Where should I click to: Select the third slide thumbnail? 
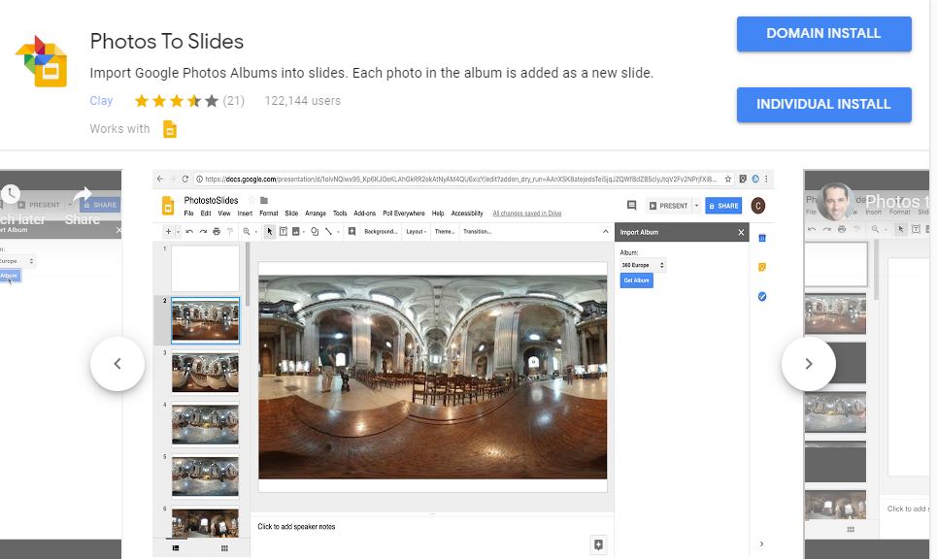point(205,374)
